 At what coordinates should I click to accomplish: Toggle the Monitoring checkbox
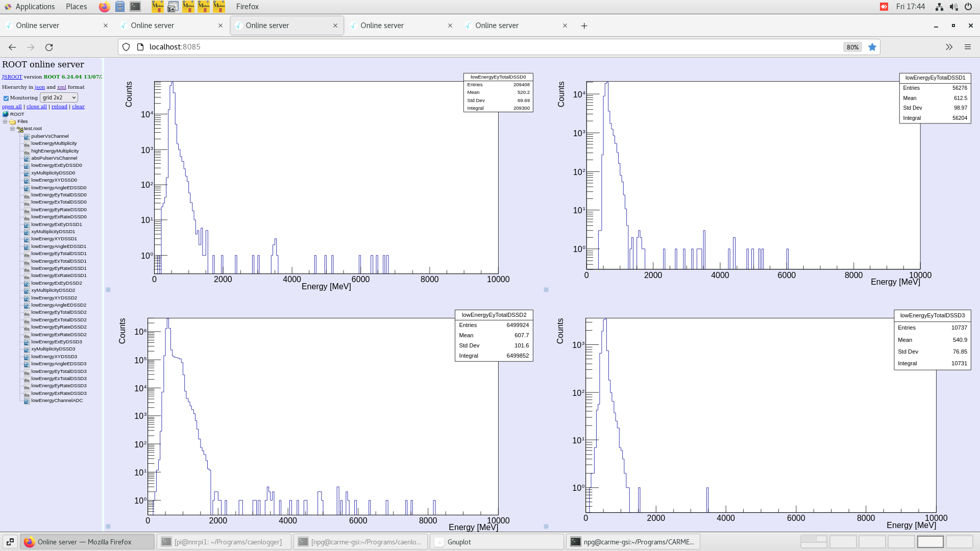tap(6, 98)
